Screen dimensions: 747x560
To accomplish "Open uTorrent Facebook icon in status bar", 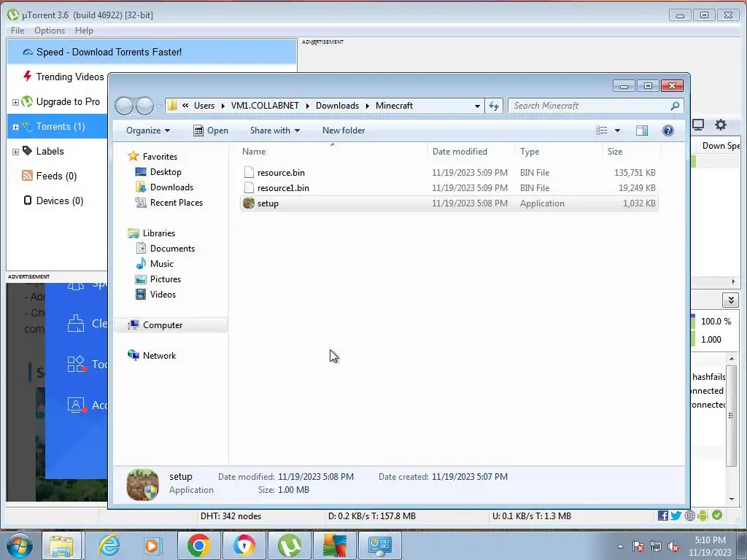I will coord(662,516).
